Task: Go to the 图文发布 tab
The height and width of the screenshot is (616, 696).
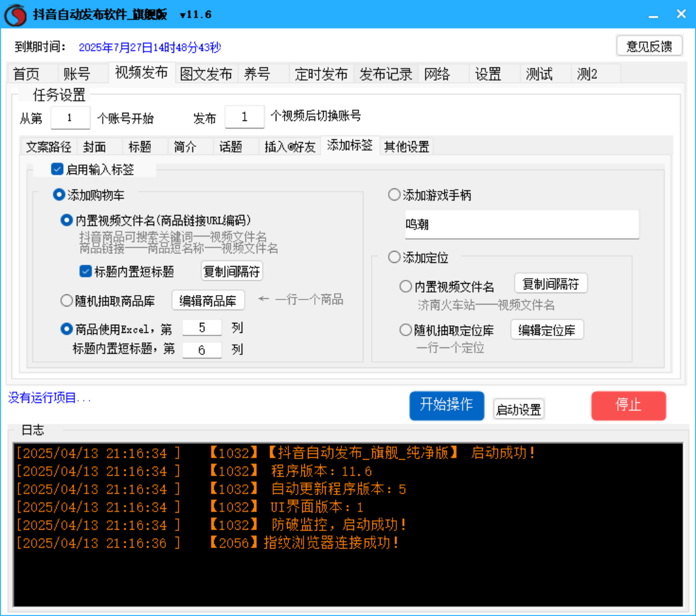Action: [206, 74]
